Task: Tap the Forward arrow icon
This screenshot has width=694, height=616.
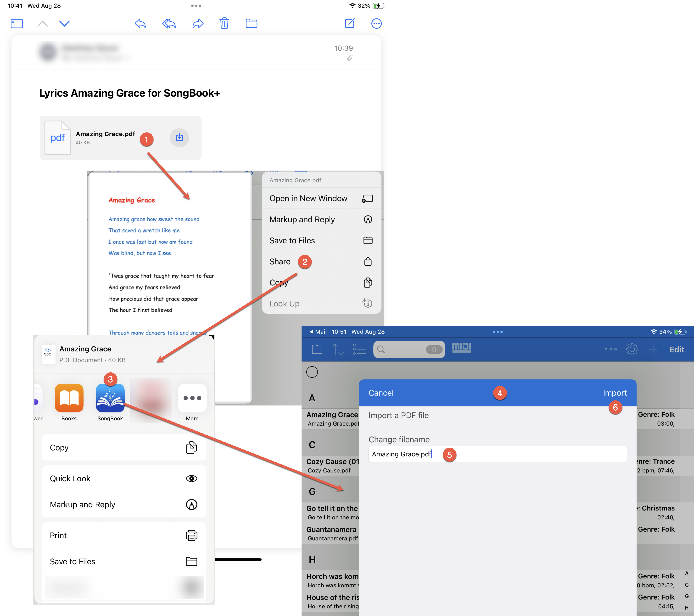Action: (x=198, y=23)
